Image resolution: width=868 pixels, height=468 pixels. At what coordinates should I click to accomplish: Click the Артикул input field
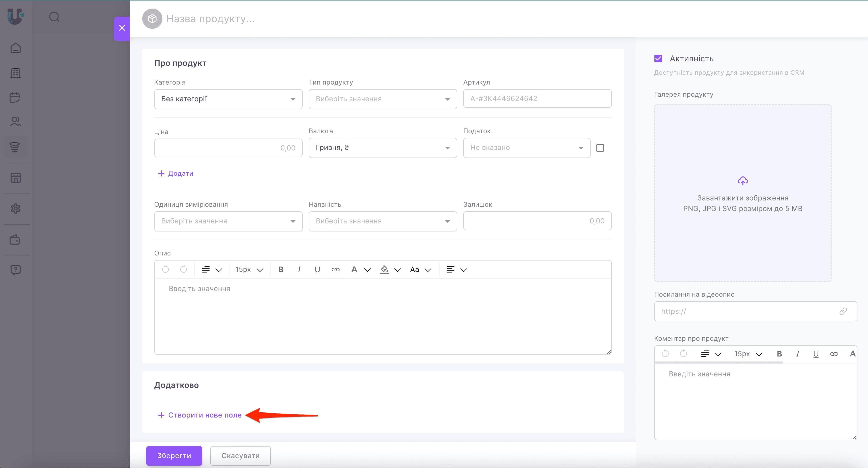click(537, 98)
